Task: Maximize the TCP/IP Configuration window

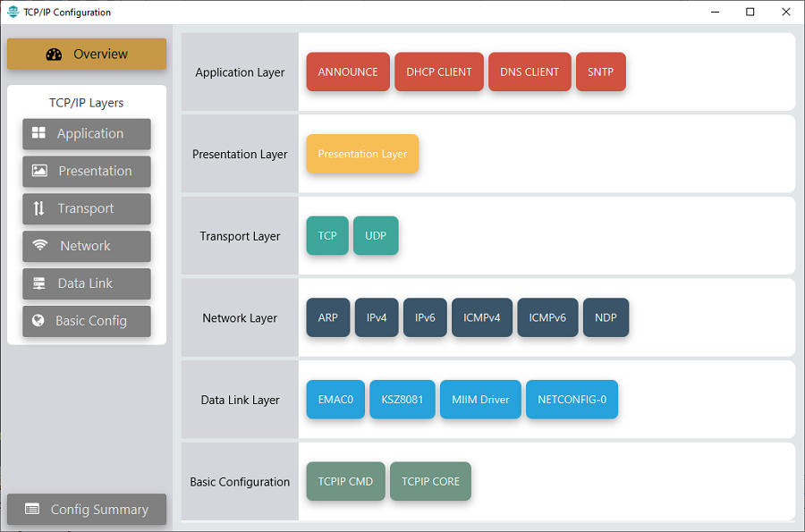Action: point(750,13)
